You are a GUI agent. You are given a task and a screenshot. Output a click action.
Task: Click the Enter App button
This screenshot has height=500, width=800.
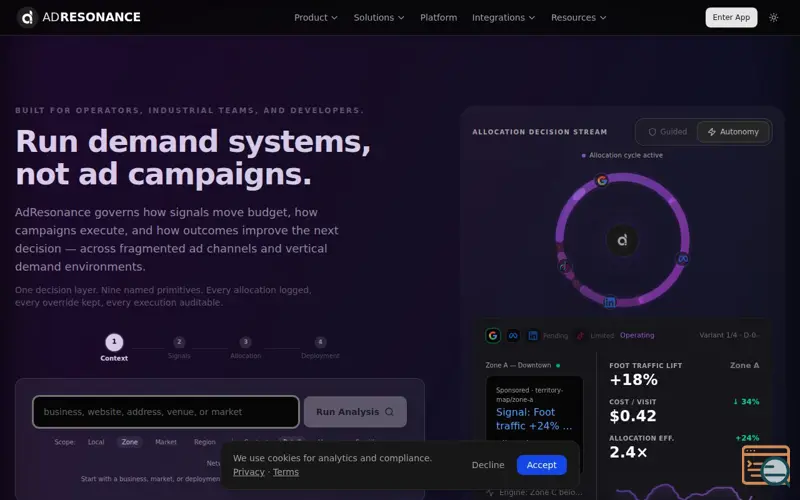point(731,17)
